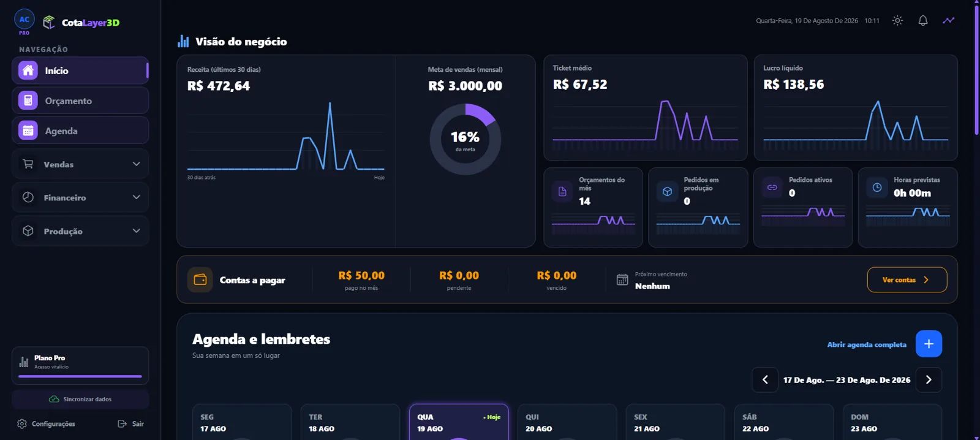Click the cube icon beside Produção
The image size is (980, 440).
(28, 231)
